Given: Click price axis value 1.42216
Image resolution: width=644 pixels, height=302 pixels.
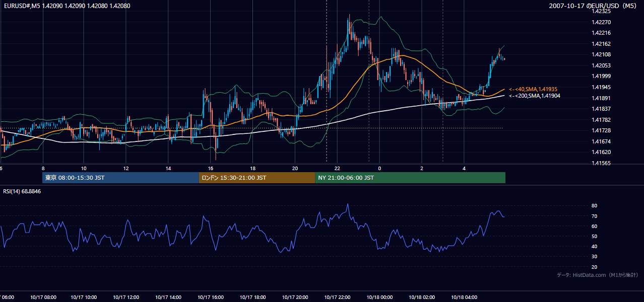Looking at the screenshot, I should pos(602,33).
